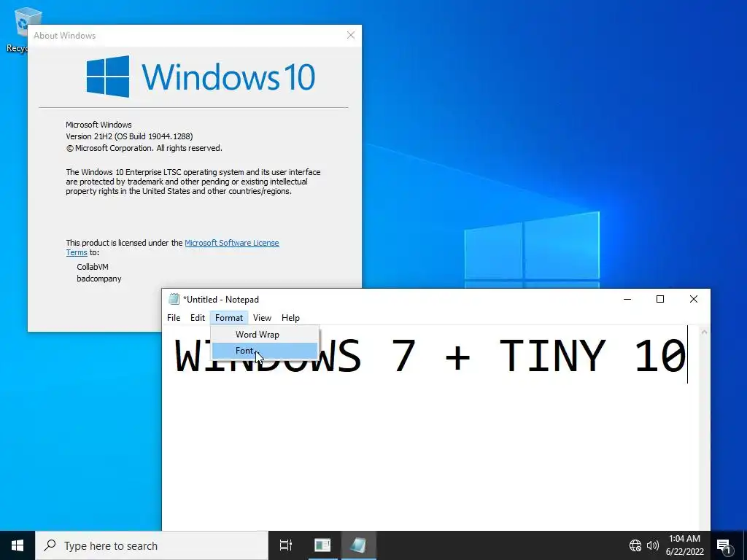Click the *Untitled - Notepad title text
The width and height of the screenshot is (747, 560).
(221, 300)
